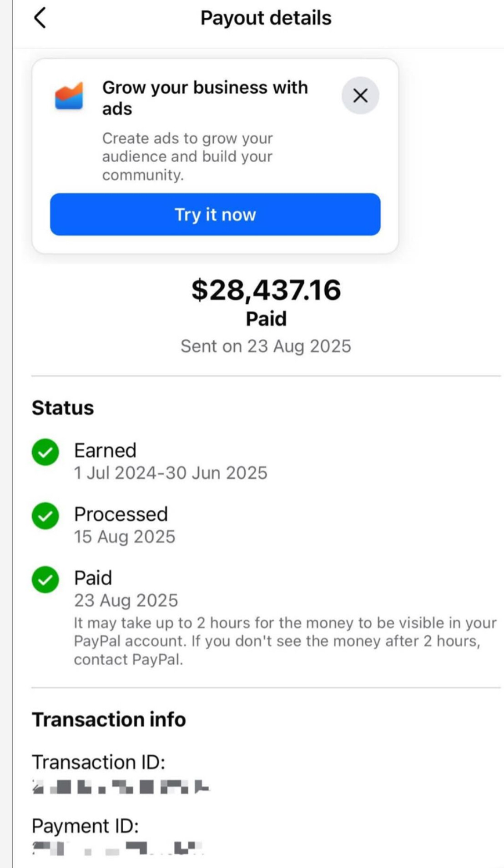
Task: Tap the Payment ID label
Action: (x=85, y=826)
